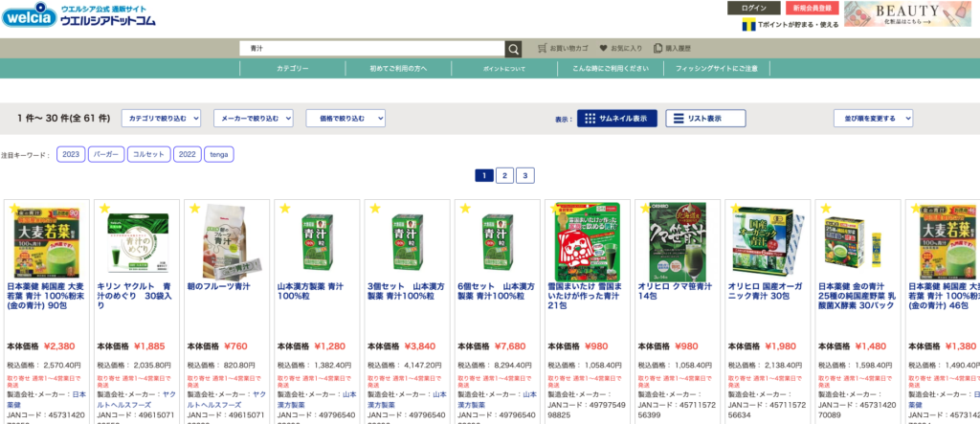Click the 2023 keyword tag
The width and height of the screenshot is (980, 424).
[71, 154]
